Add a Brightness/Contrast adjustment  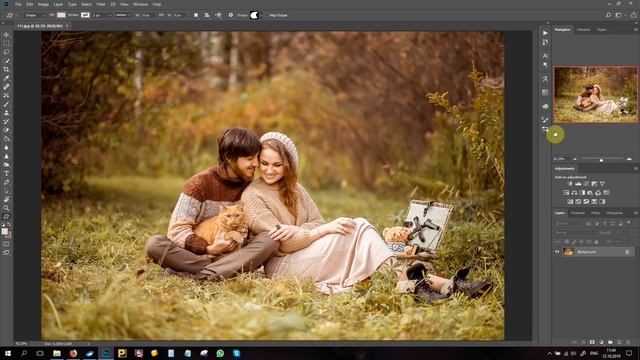pyautogui.click(x=570, y=184)
